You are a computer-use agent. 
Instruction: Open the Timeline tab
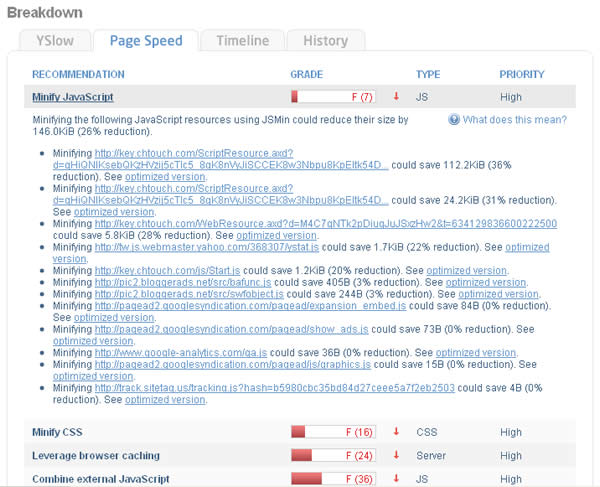[x=243, y=41]
